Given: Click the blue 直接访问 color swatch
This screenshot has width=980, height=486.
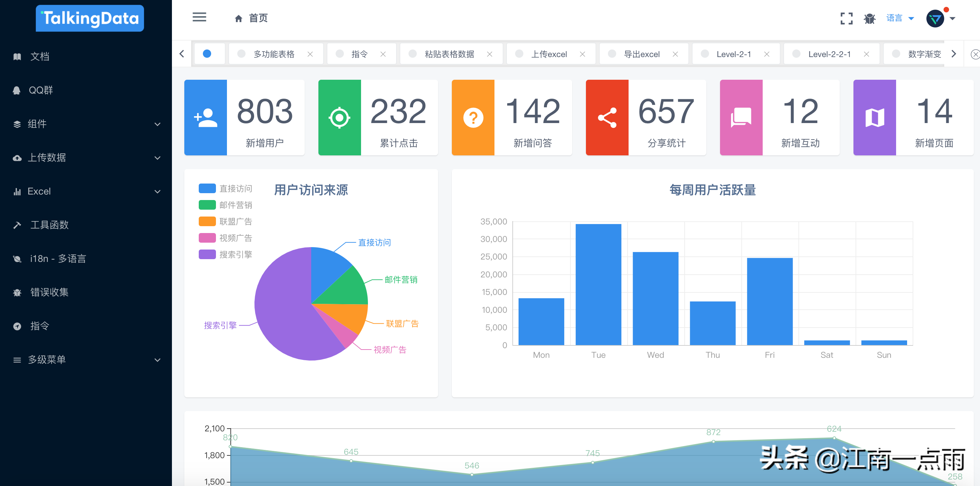Looking at the screenshot, I should coord(207,188).
